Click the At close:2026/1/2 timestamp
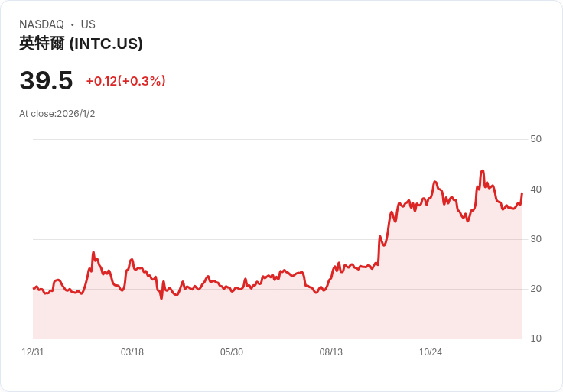The image size is (563, 392). point(57,114)
